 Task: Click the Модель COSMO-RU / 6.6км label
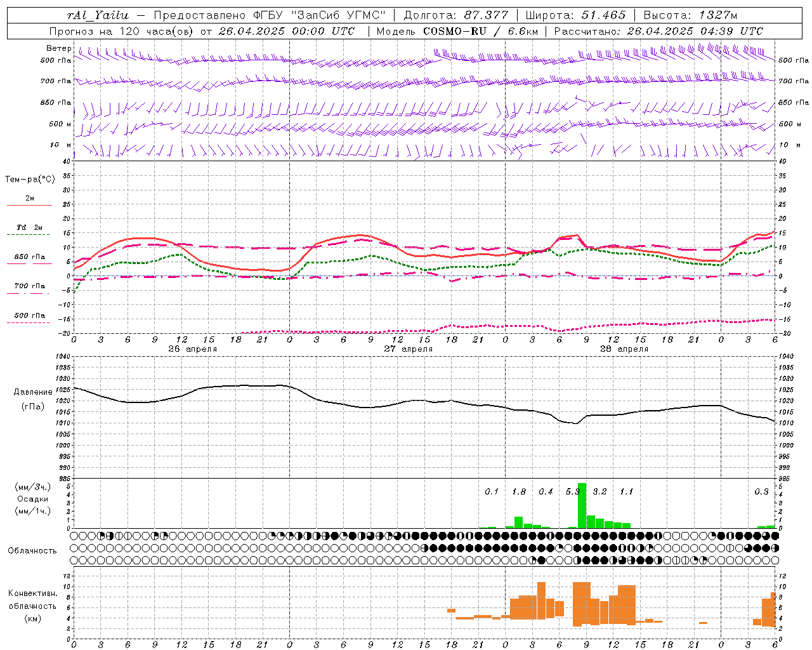tap(456, 31)
